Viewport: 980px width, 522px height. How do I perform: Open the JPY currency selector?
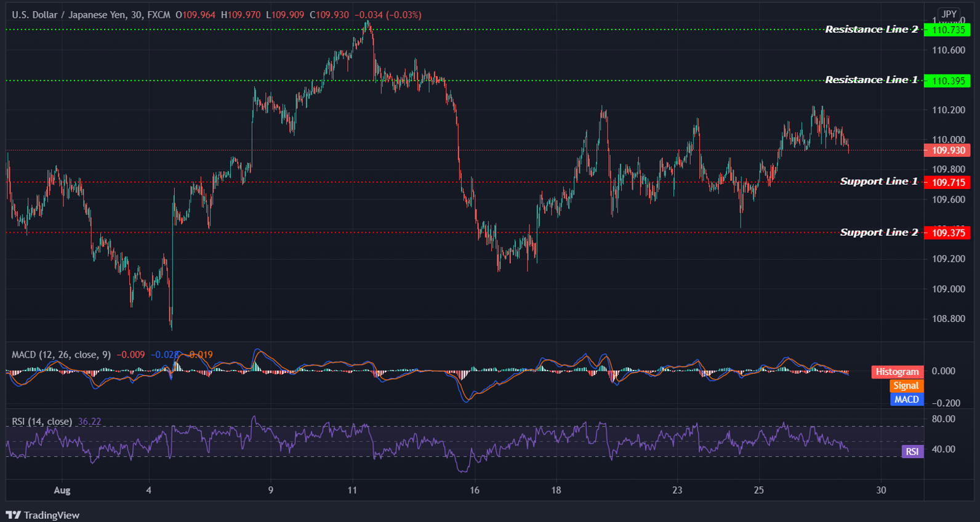tap(949, 14)
